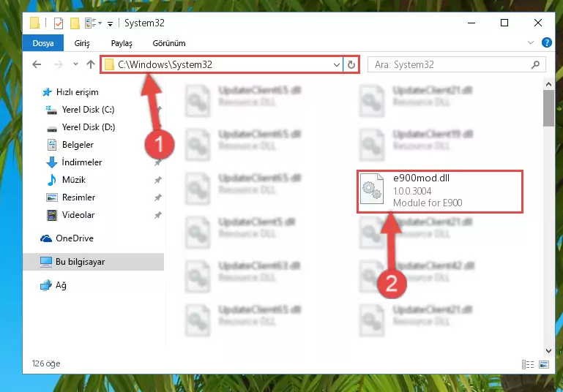Screen dimensions: 563x392
Task: Open the Properties quick access toolbar icon
Action: (x=58, y=23)
